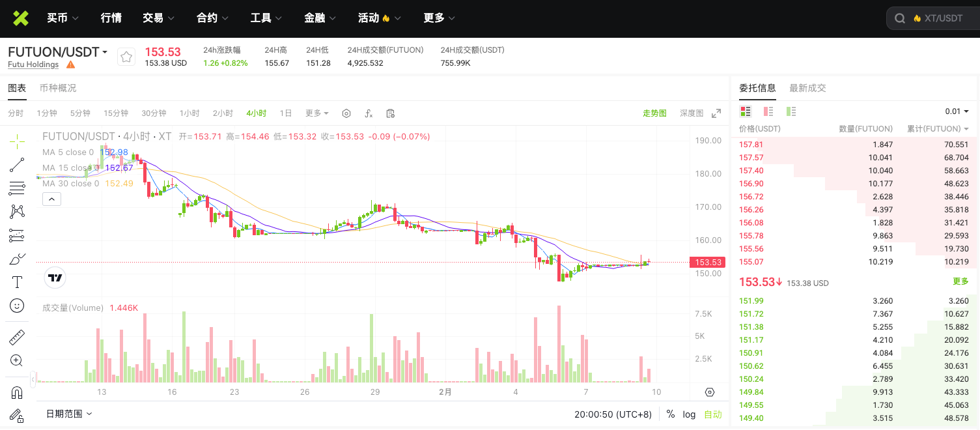Viewport: 980px width, 430px height.
Task: Select the ruler measure tool
Action: coord(17,337)
